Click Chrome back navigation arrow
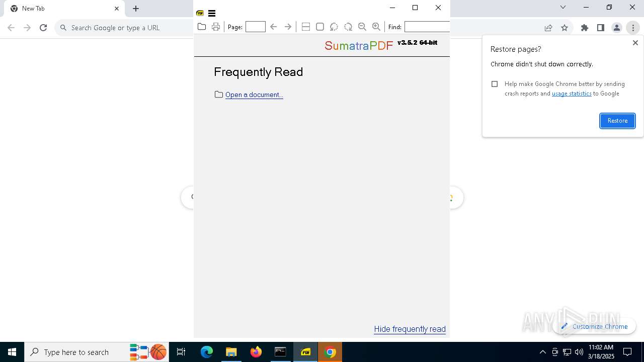The image size is (644, 362). (x=11, y=28)
